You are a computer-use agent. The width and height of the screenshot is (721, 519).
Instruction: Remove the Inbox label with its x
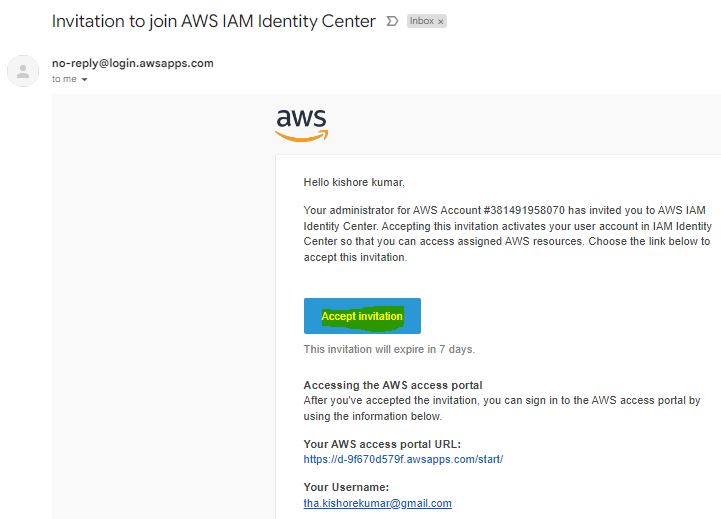(x=441, y=21)
